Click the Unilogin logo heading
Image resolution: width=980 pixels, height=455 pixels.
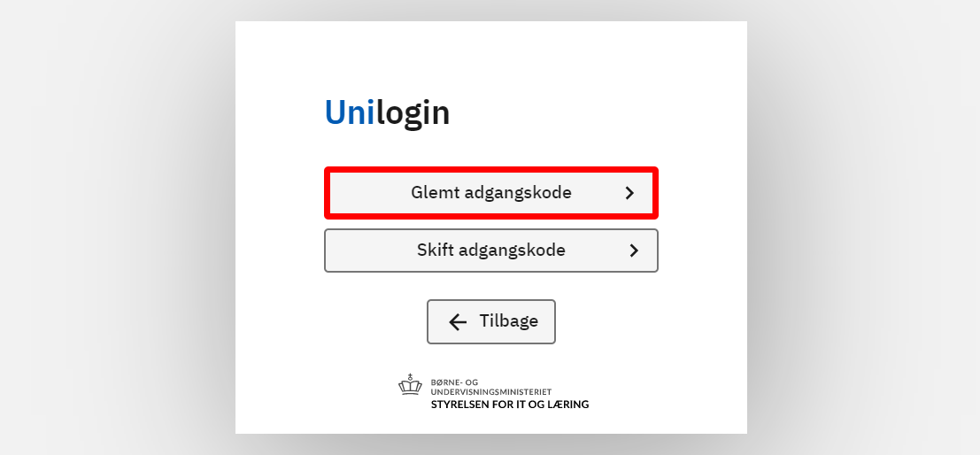(x=387, y=112)
